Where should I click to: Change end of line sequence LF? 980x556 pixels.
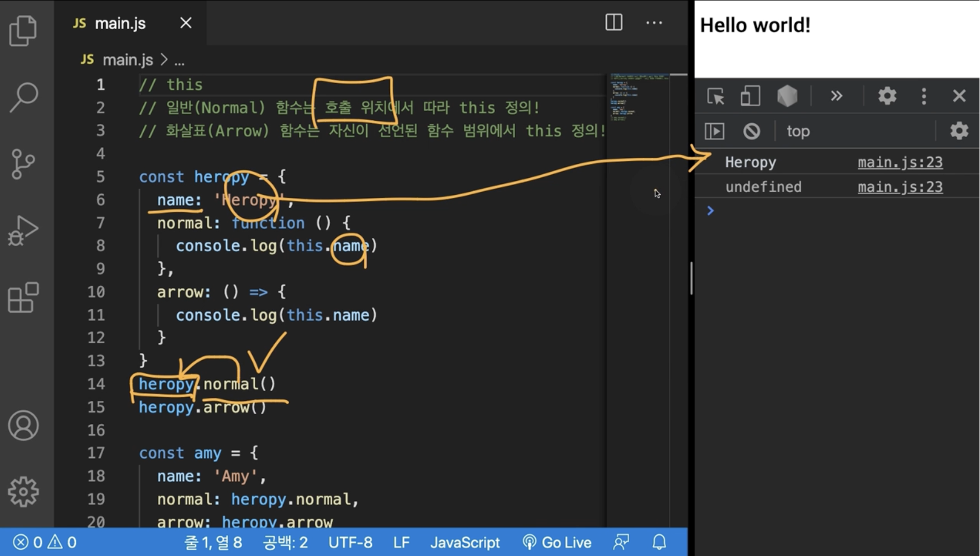[x=402, y=542]
